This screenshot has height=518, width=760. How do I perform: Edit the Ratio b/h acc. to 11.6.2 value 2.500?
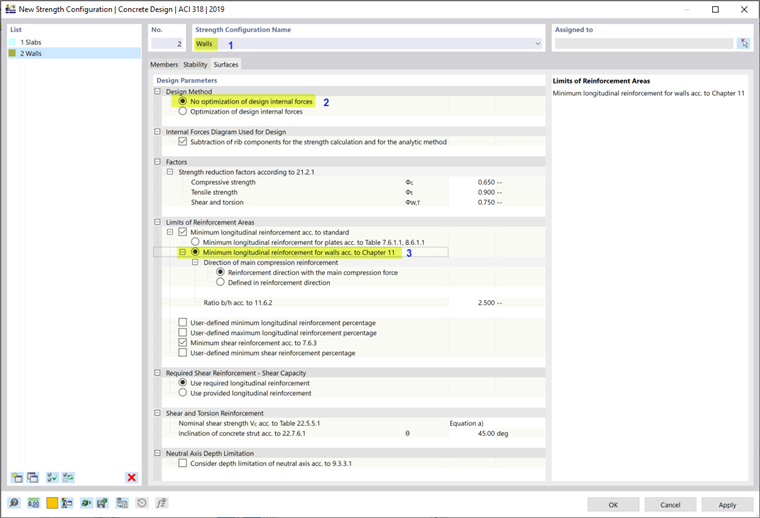point(486,302)
